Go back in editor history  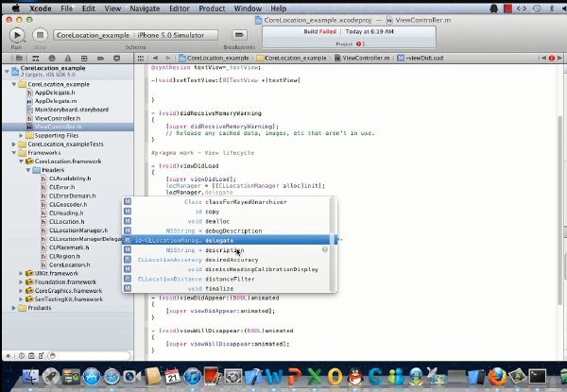pyautogui.click(x=155, y=59)
